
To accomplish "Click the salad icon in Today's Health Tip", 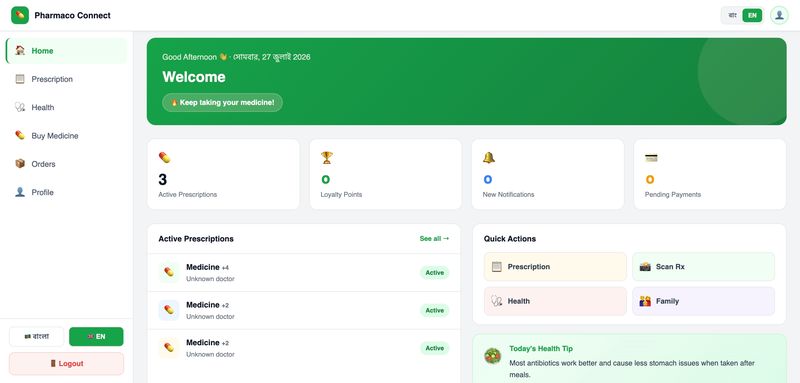I will tap(493, 356).
